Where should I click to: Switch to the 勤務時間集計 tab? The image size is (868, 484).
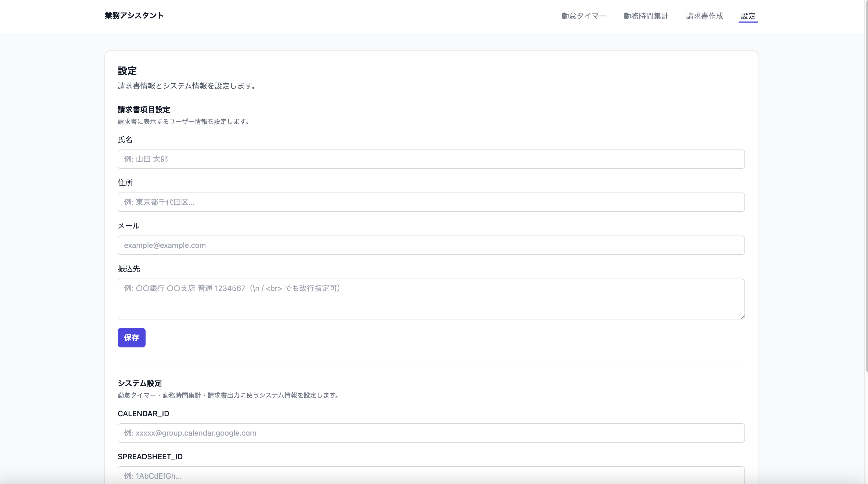646,16
